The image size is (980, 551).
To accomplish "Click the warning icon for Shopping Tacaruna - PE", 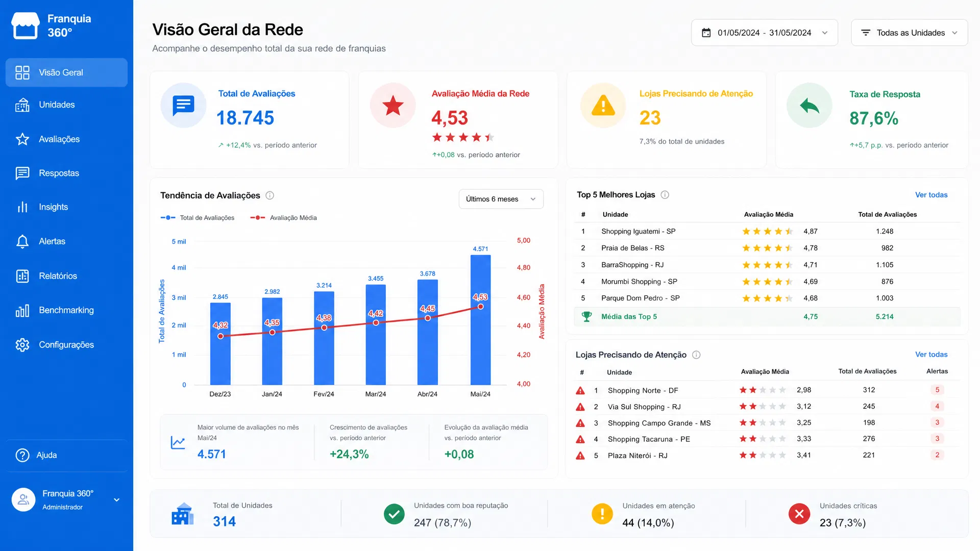I will tap(580, 439).
